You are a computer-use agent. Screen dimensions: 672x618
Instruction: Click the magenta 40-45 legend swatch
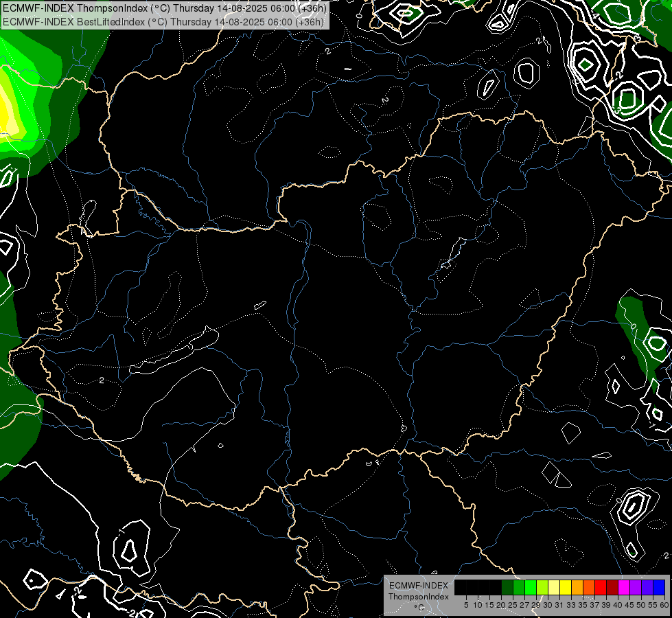624,587
